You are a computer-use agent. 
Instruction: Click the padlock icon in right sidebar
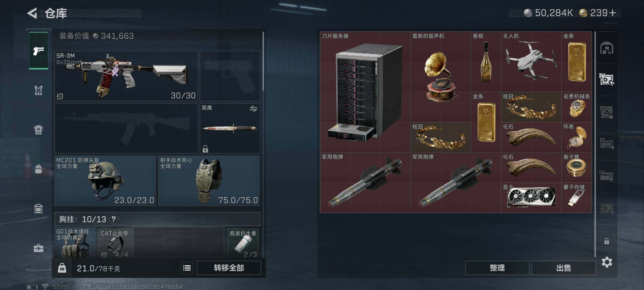click(606, 241)
